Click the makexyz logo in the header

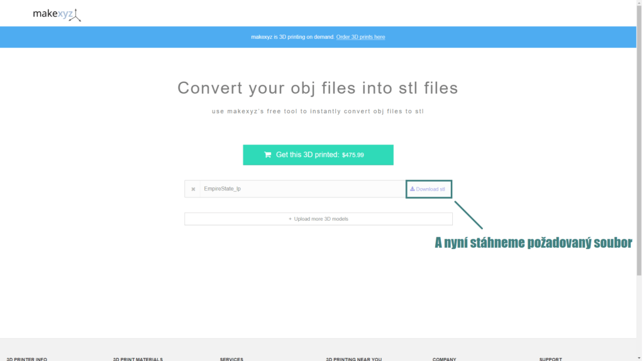pyautogui.click(x=57, y=13)
